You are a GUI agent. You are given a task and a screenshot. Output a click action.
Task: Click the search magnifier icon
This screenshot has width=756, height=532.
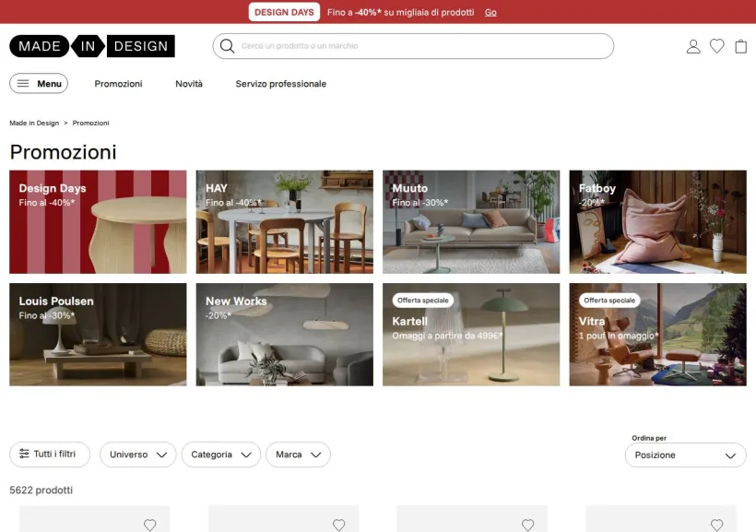coord(227,46)
